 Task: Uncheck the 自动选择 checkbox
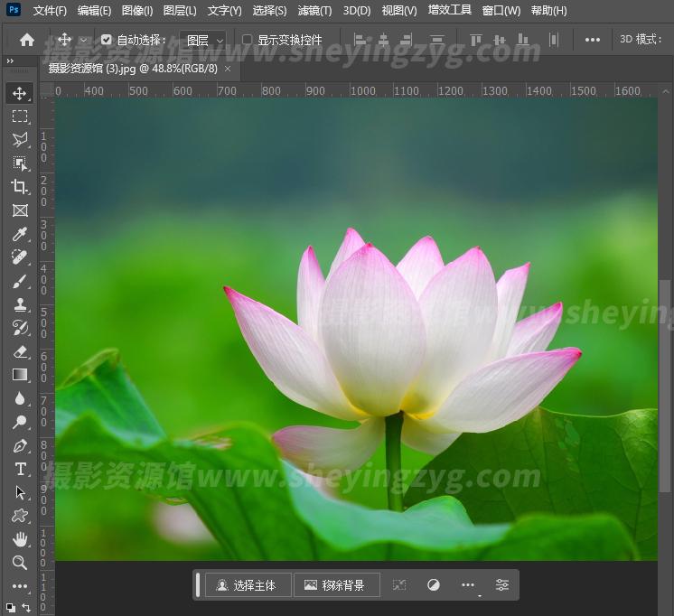[107, 40]
